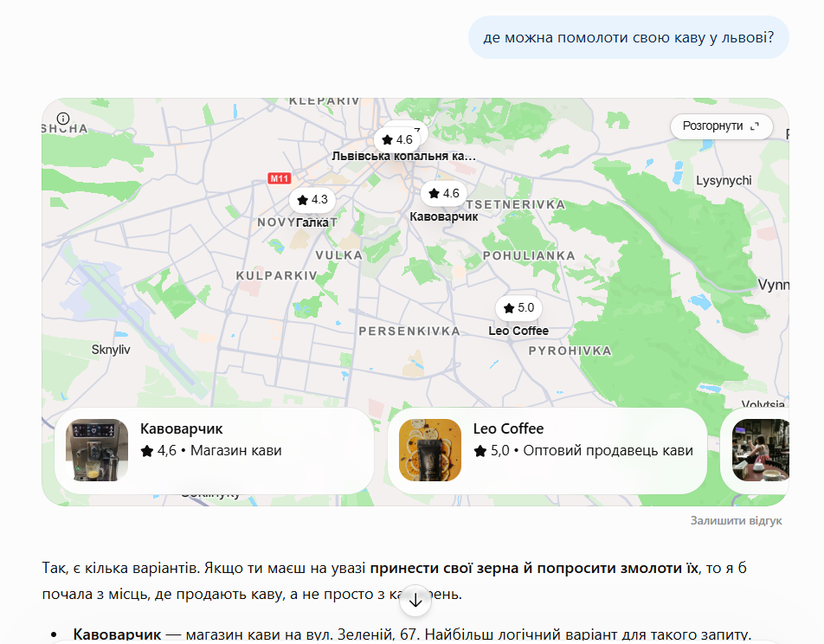Open the Leo Coffee place card

[547, 450]
